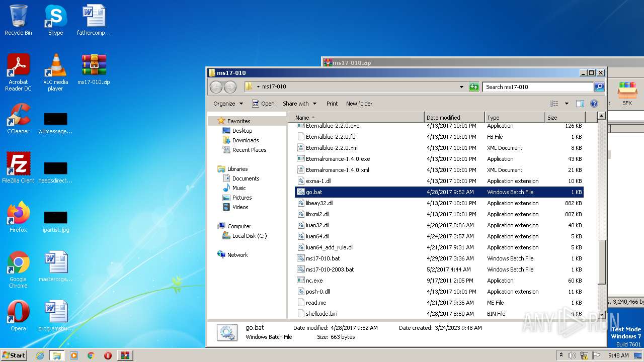Open the masterorga Word document icon

pos(55,266)
